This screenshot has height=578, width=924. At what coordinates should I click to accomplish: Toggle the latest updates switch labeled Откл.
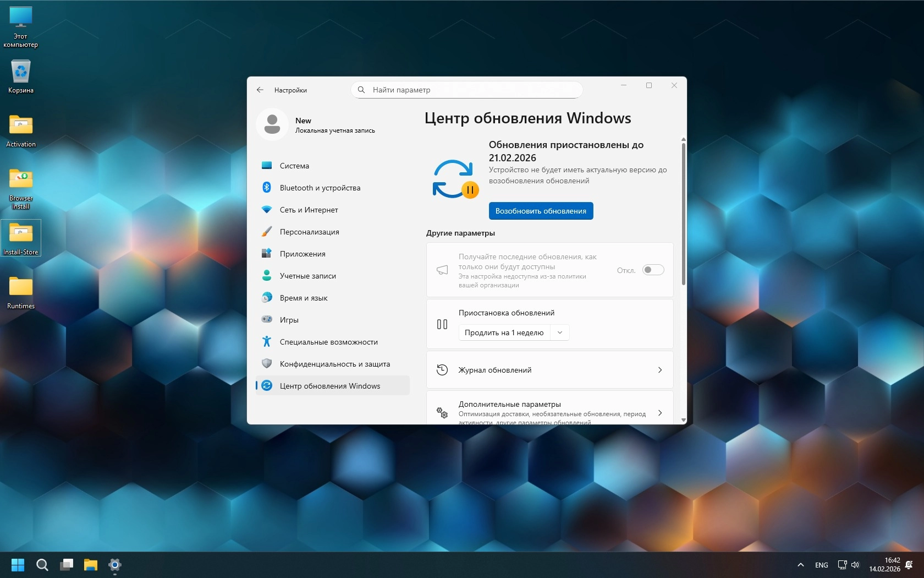(x=653, y=270)
